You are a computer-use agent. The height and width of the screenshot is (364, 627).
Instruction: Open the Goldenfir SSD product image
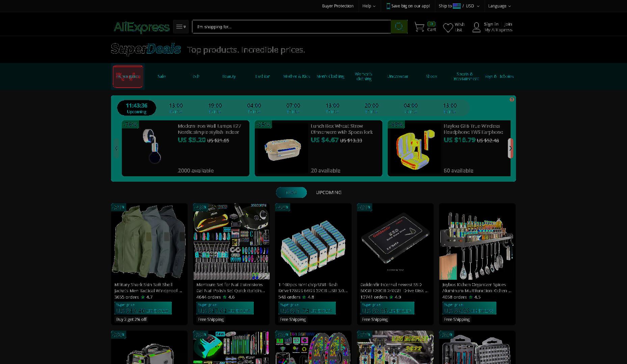(395, 241)
